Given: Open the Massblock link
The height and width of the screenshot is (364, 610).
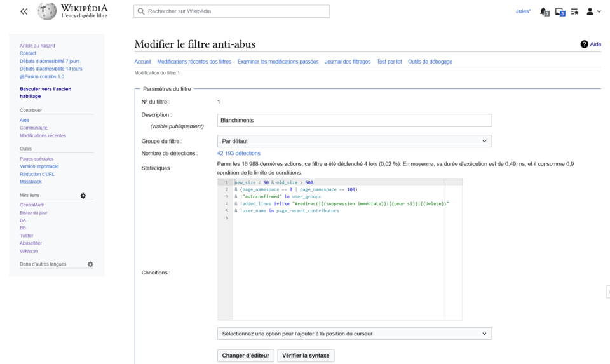Looking at the screenshot, I should [x=30, y=182].
